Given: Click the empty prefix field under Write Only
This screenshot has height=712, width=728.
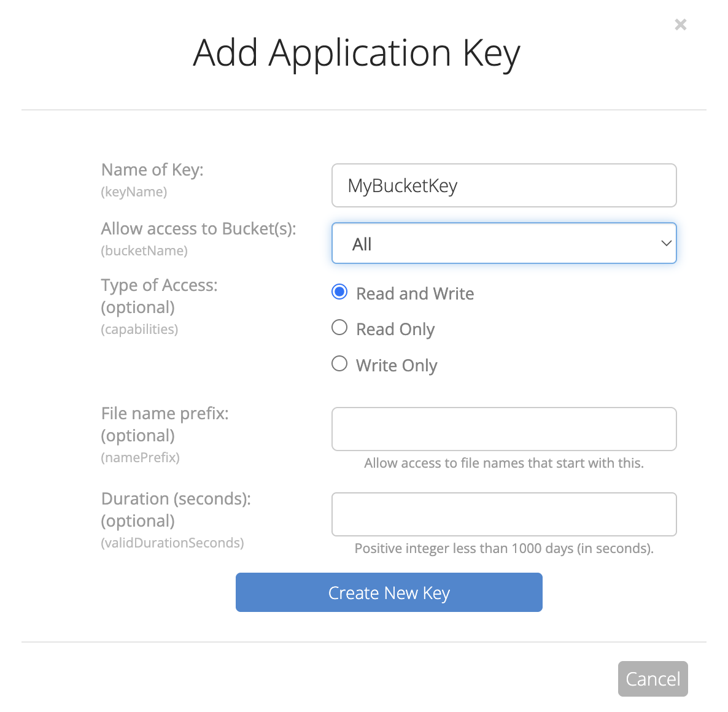Looking at the screenshot, I should pyautogui.click(x=503, y=428).
